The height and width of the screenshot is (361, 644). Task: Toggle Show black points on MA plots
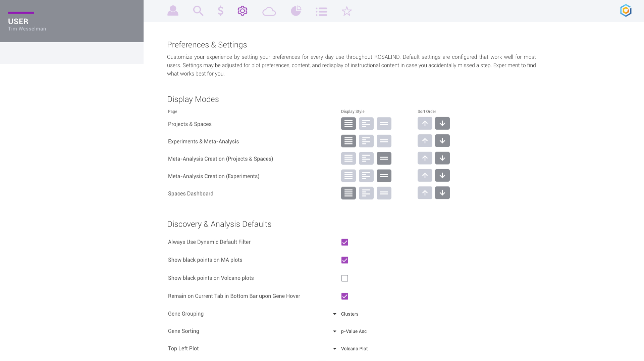point(345,260)
